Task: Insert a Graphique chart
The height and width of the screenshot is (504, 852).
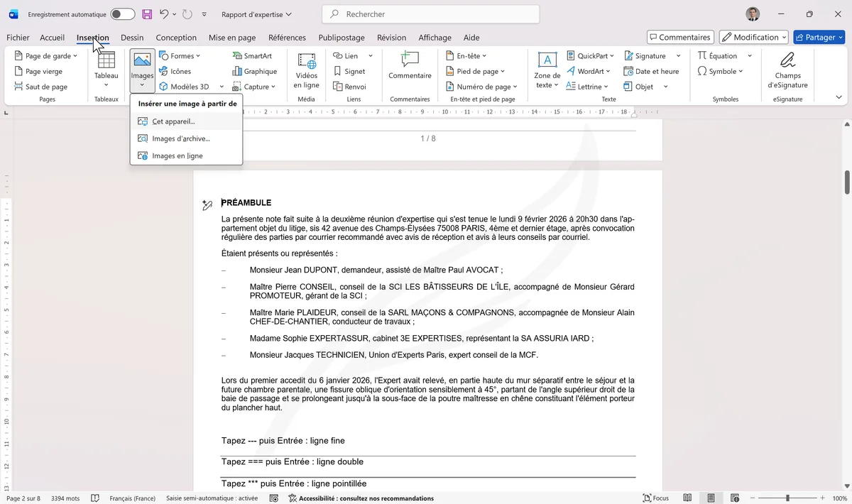Action: (x=254, y=71)
